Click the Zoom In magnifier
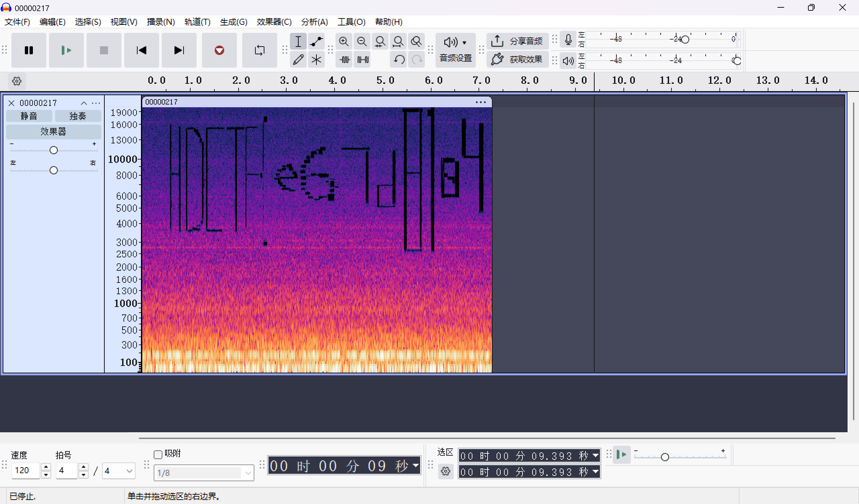This screenshot has height=504, width=859. 344,42
